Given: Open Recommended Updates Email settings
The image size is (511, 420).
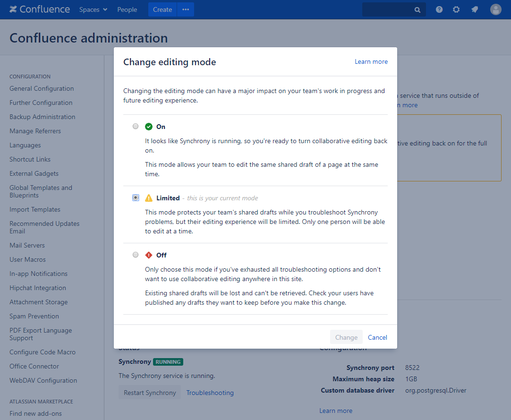Looking at the screenshot, I should (44, 227).
